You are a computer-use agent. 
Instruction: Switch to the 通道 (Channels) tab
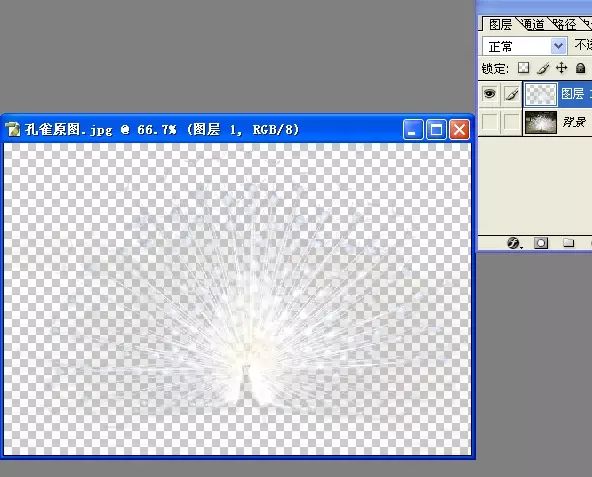(534, 25)
